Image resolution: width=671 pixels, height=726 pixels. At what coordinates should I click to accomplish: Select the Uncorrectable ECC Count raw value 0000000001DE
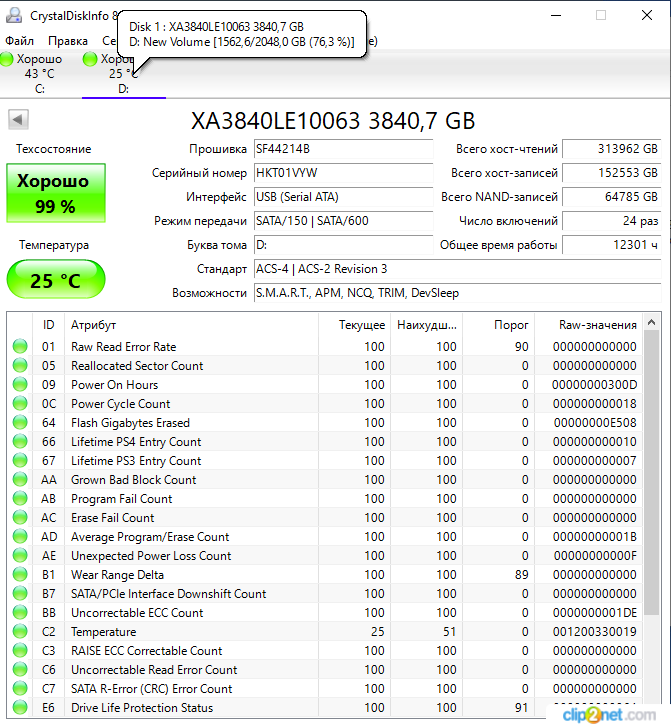pos(595,613)
